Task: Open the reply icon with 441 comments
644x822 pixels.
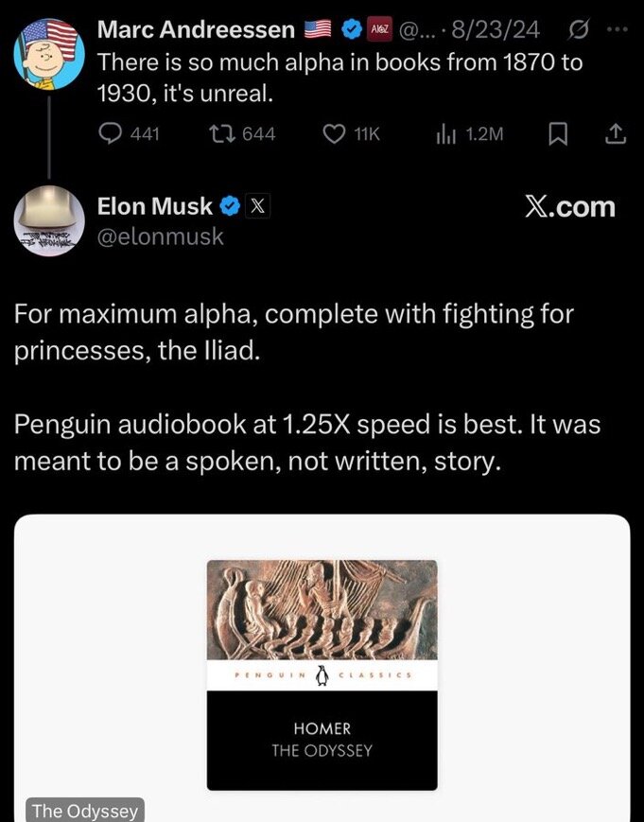Action: point(112,134)
